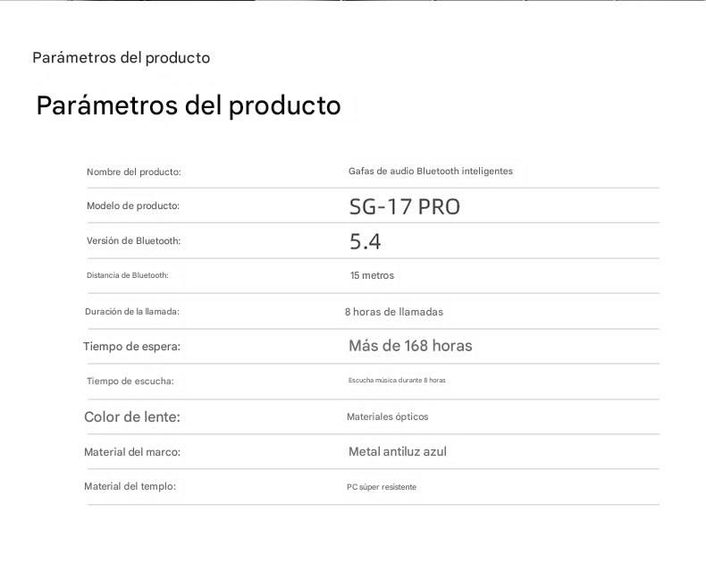Select the "15 metros" distance value

click(x=372, y=275)
